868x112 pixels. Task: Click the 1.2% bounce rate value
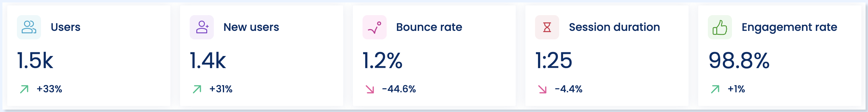click(382, 61)
